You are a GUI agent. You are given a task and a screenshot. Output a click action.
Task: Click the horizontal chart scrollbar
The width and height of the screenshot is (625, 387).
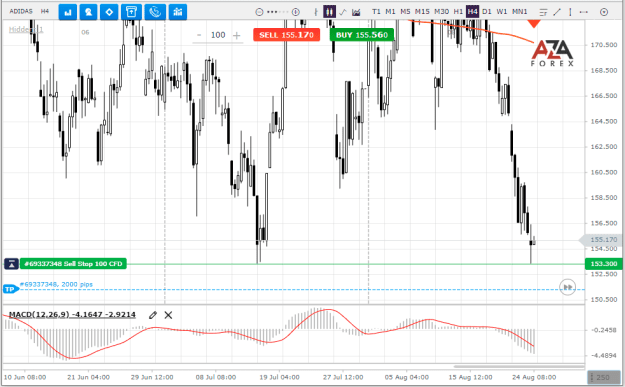(x=519, y=366)
